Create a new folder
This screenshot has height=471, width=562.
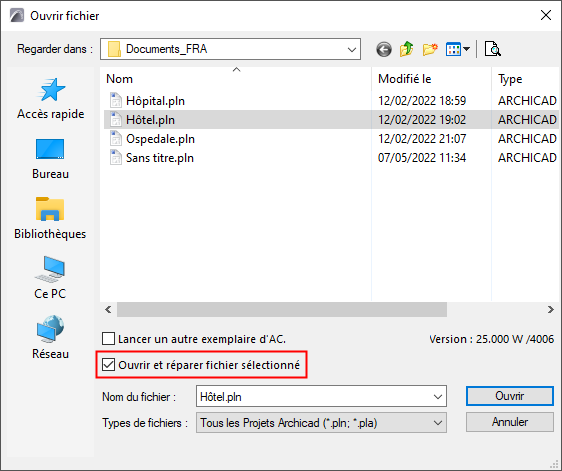430,49
